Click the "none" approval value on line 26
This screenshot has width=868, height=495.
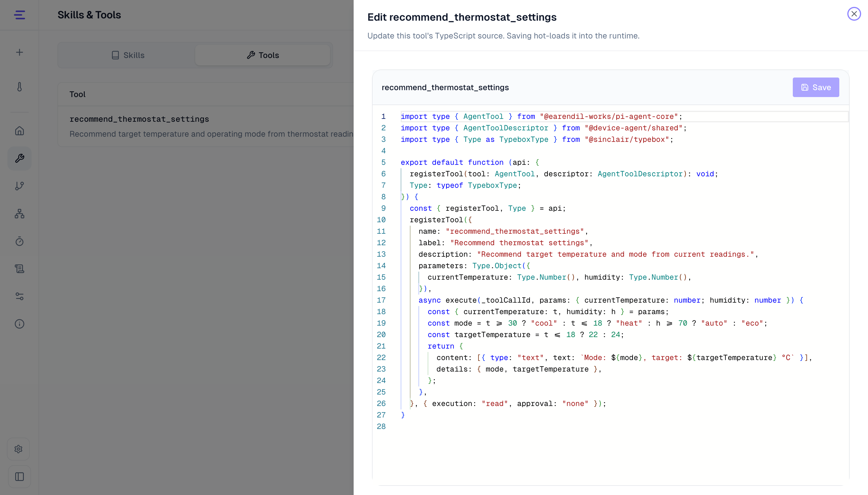[x=576, y=403]
